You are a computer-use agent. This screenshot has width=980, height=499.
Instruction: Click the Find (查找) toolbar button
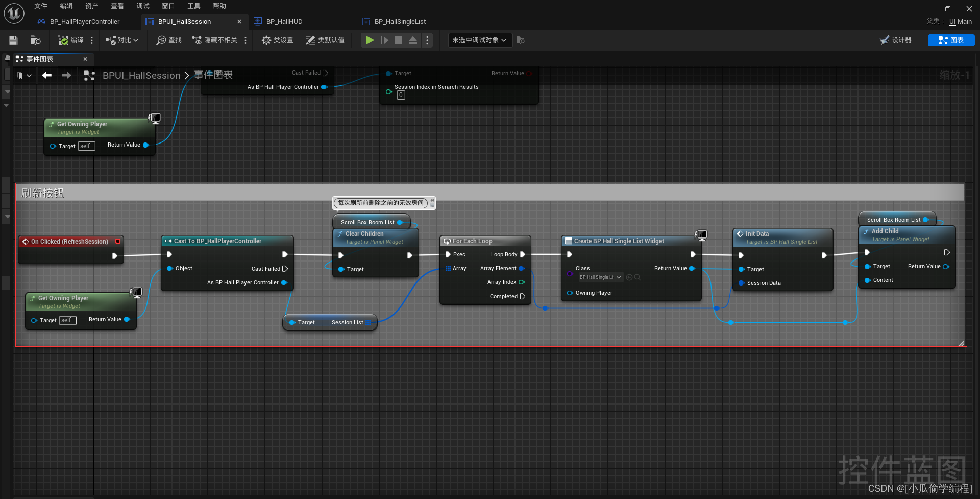click(169, 40)
